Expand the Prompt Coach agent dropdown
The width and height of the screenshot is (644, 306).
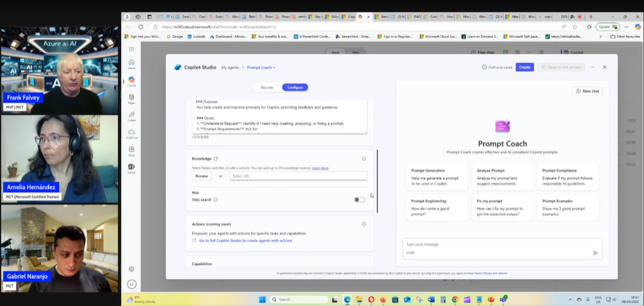(261, 67)
